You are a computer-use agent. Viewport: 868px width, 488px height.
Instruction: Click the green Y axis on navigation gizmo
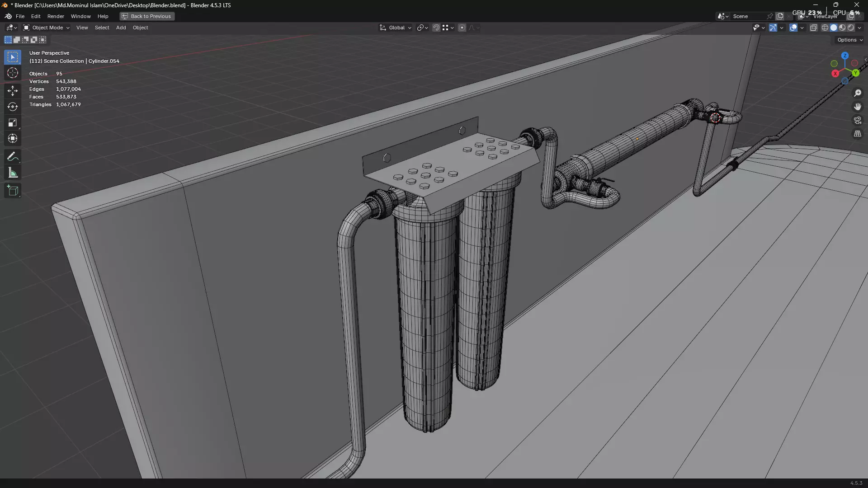pyautogui.click(x=855, y=73)
